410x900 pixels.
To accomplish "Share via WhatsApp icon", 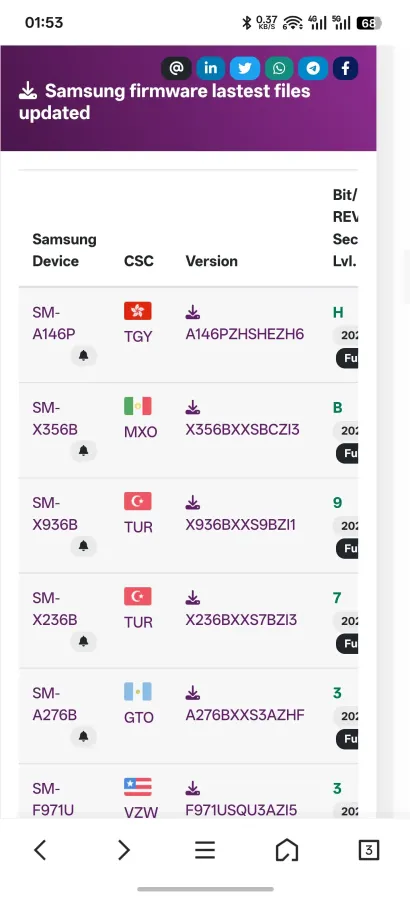I will pyautogui.click(x=279, y=68).
